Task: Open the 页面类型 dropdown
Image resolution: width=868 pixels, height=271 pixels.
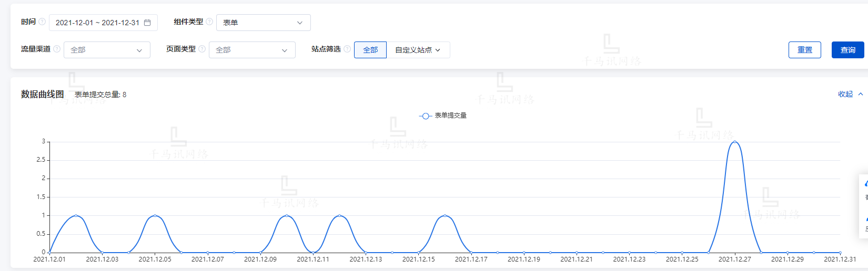Action: pos(252,50)
